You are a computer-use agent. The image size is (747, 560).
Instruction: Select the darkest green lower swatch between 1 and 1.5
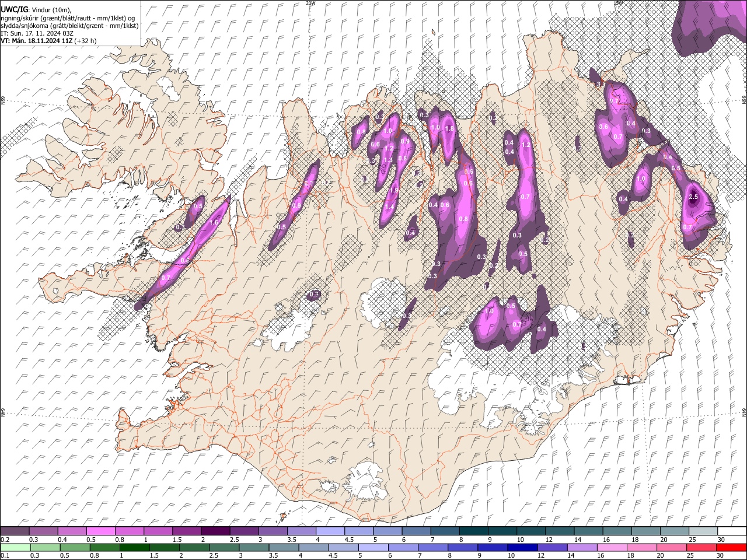(x=135, y=547)
